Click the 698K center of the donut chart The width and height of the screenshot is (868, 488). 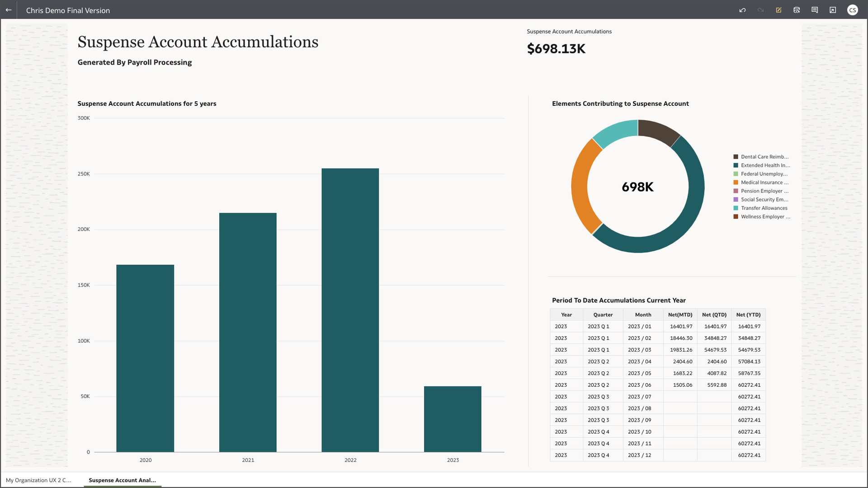[638, 186]
